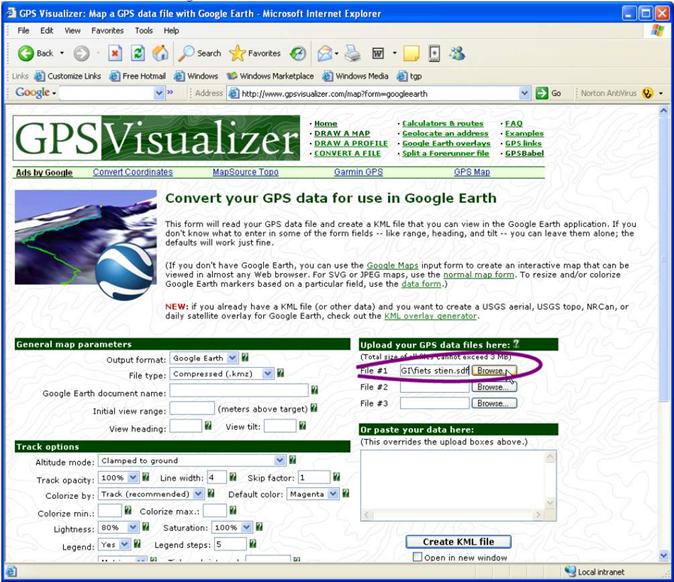Viewport: 674px width, 582px height.
Task: Click the Messenger people toolbar icon
Action: (457, 53)
